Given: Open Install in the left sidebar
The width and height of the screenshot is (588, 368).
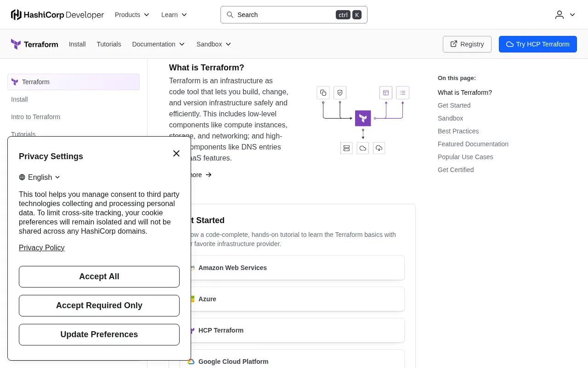Looking at the screenshot, I should [x=19, y=99].
